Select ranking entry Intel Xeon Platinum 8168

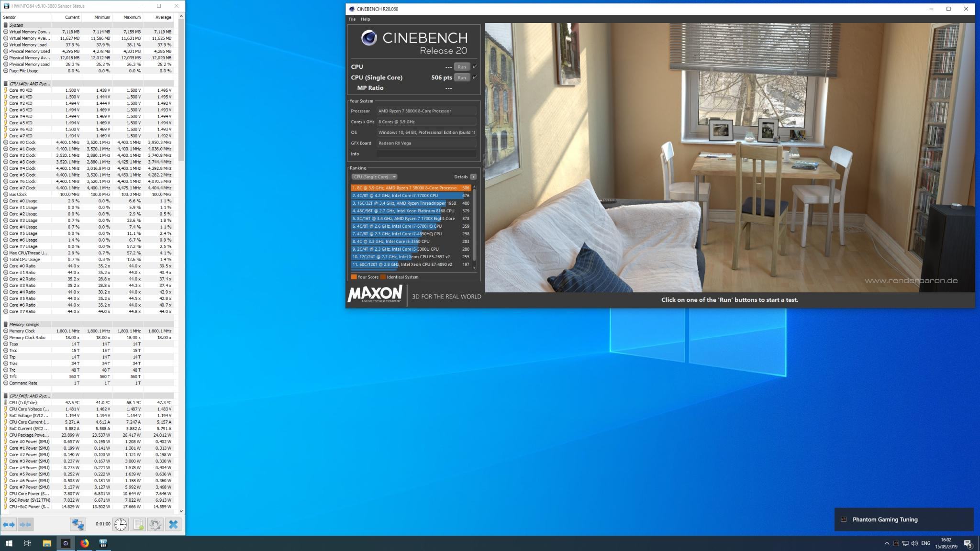411,211
